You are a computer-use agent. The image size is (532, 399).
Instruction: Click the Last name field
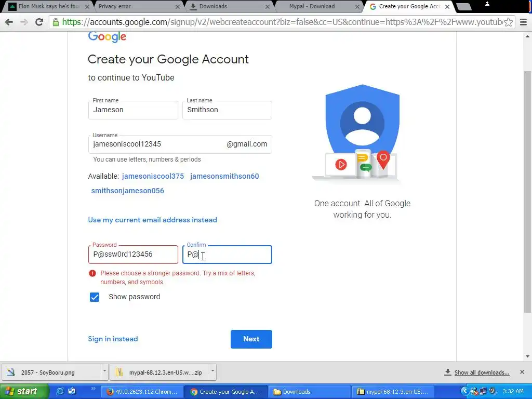coord(227,110)
